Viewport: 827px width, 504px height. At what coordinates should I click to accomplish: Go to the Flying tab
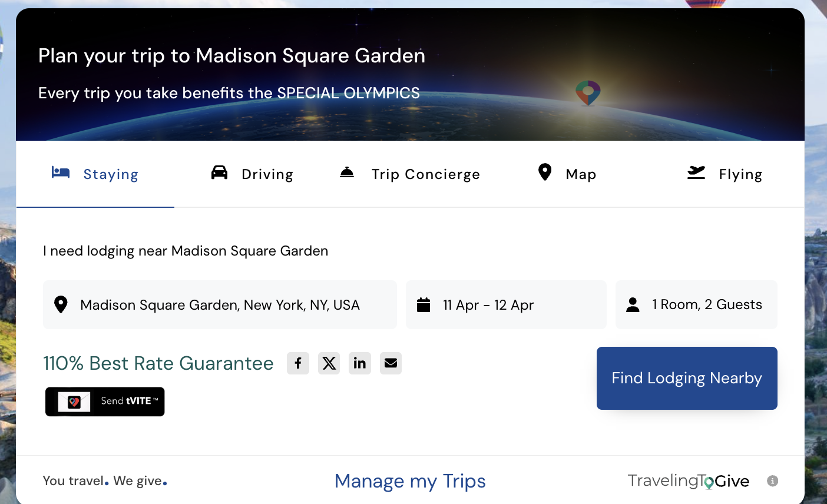click(725, 174)
